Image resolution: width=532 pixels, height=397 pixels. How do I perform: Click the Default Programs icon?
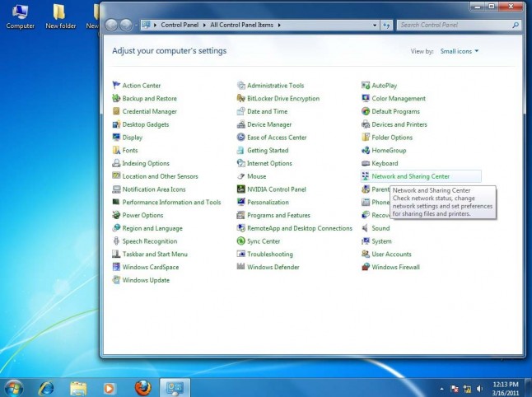pyautogui.click(x=366, y=111)
